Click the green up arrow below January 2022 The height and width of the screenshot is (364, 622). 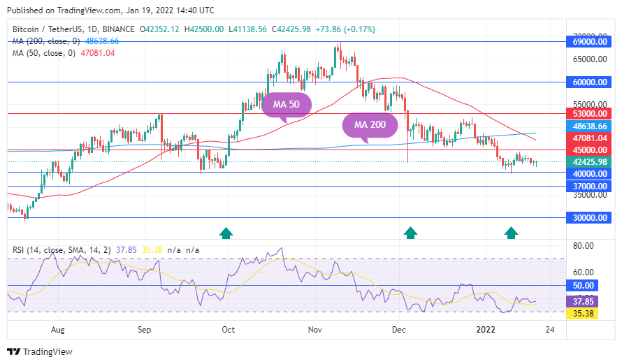pyautogui.click(x=512, y=233)
